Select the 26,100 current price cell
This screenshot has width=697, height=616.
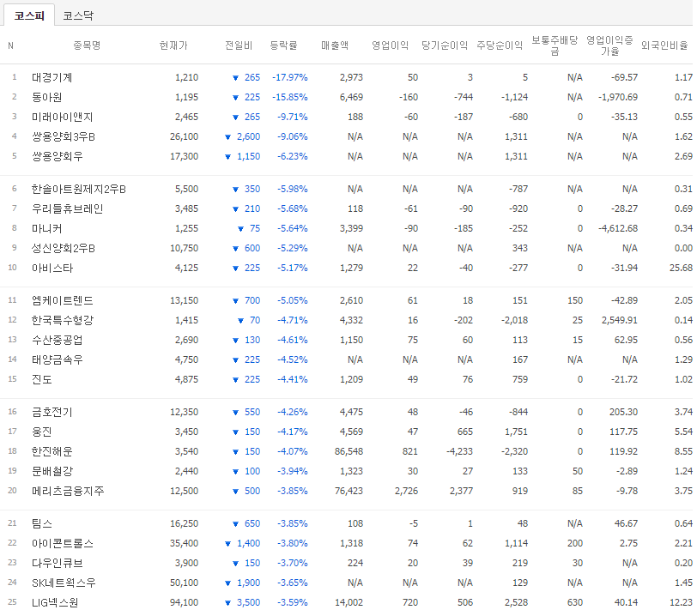pos(184,136)
